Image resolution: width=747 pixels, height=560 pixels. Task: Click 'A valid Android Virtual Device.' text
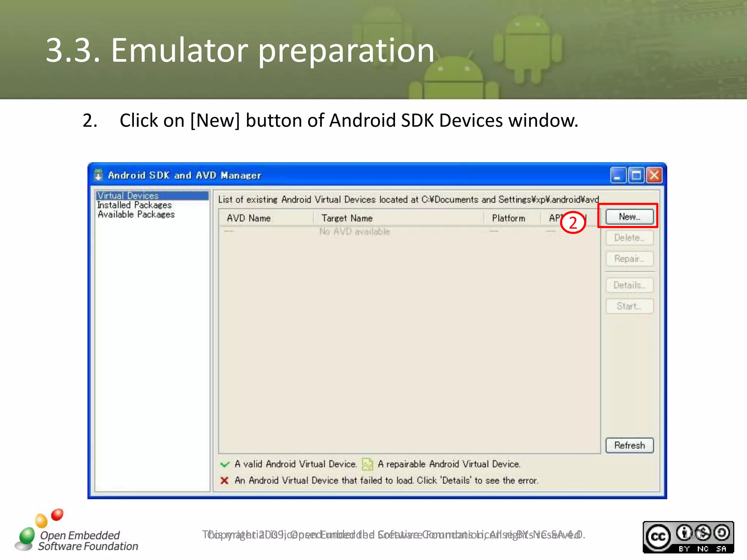[295, 464]
